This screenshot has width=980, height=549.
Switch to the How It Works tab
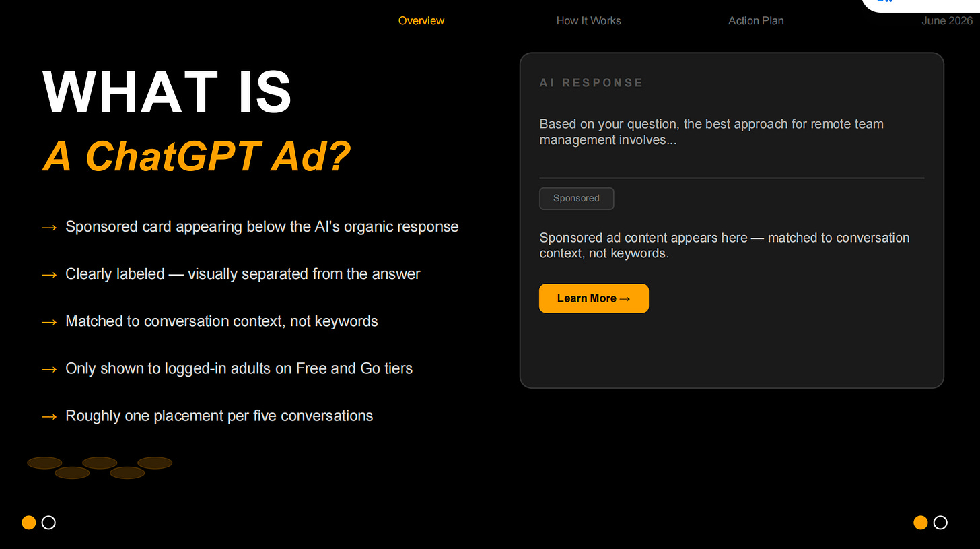(x=589, y=21)
